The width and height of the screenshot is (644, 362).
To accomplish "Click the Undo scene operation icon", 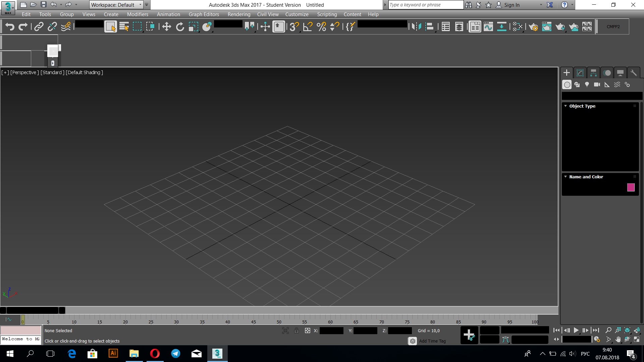I will (x=9, y=26).
